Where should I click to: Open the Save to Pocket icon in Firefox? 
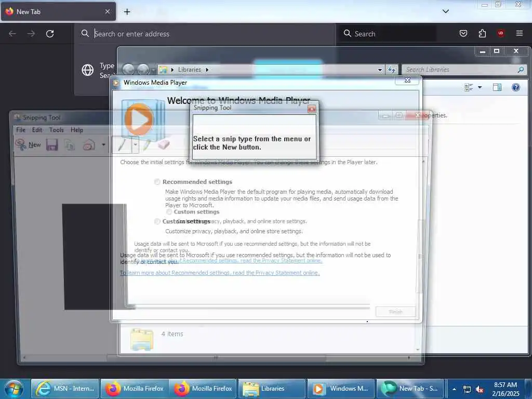pos(463,33)
